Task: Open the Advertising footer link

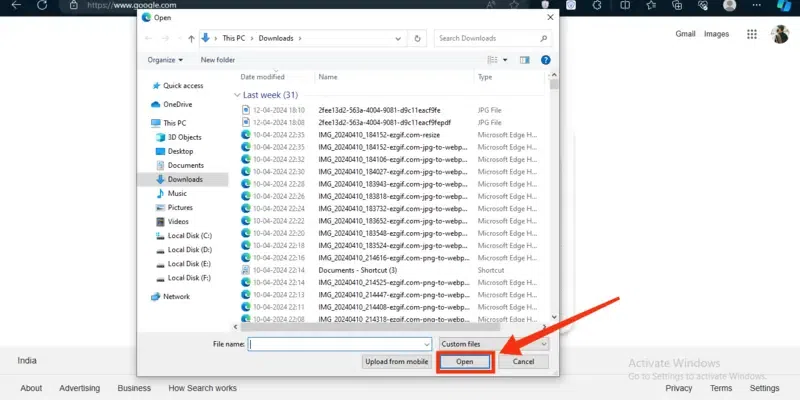Action: click(x=80, y=388)
